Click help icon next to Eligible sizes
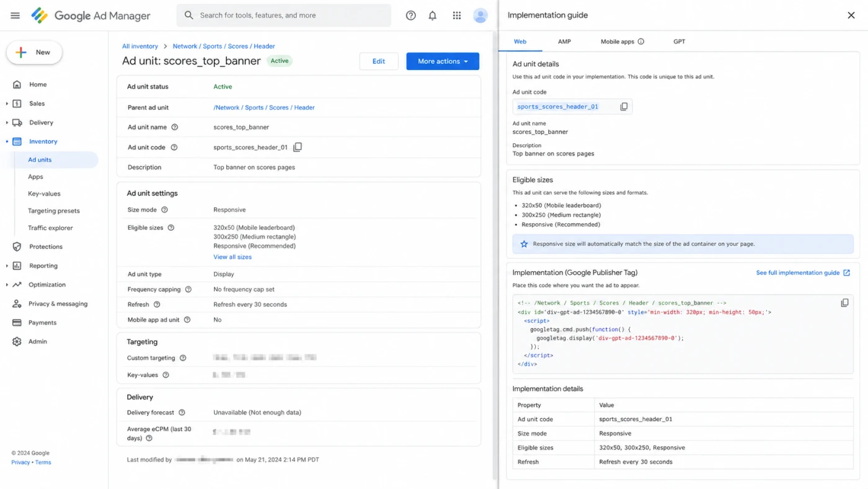Screen dimensions: 868x489 (171, 228)
